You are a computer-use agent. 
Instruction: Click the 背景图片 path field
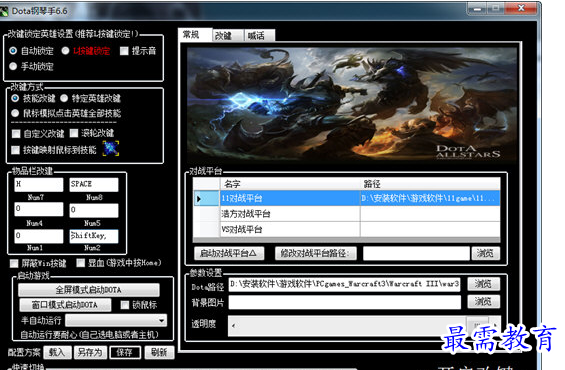[344, 302]
